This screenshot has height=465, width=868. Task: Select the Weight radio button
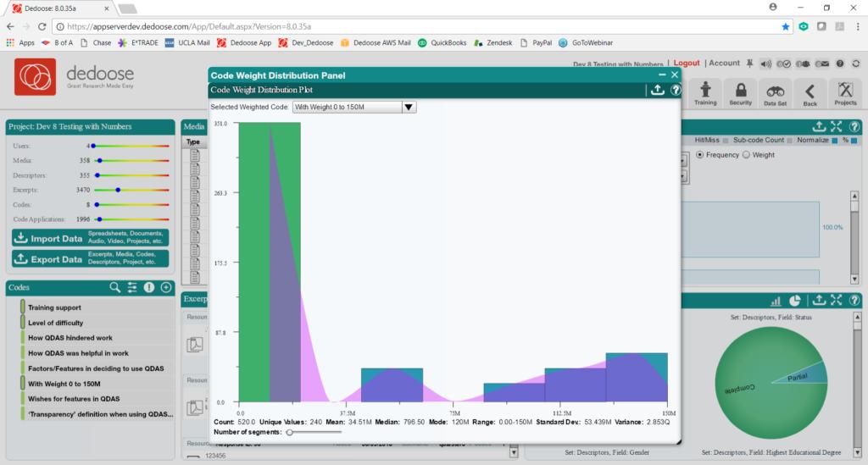point(746,155)
